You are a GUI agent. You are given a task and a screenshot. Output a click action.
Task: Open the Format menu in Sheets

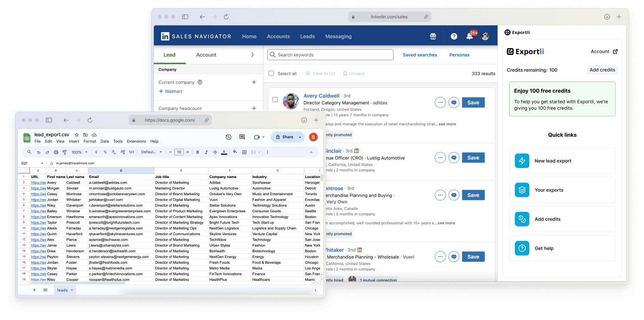[90, 141]
